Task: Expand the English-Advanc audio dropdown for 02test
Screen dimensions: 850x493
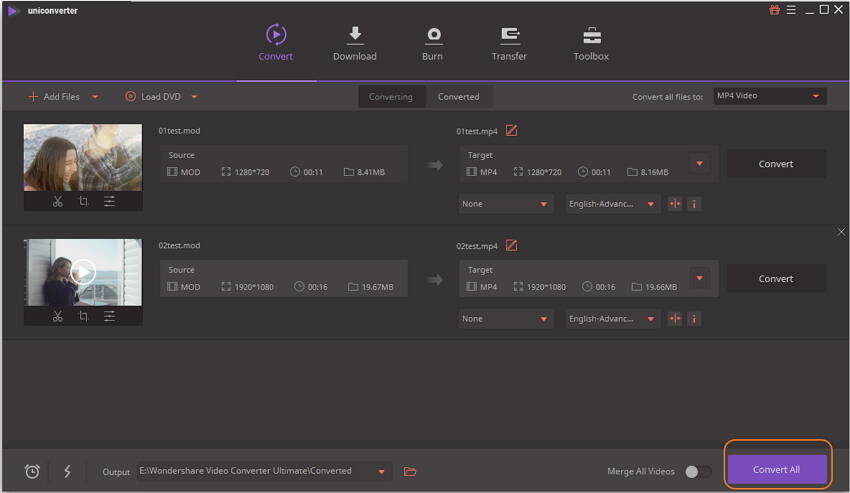Action: pos(612,319)
